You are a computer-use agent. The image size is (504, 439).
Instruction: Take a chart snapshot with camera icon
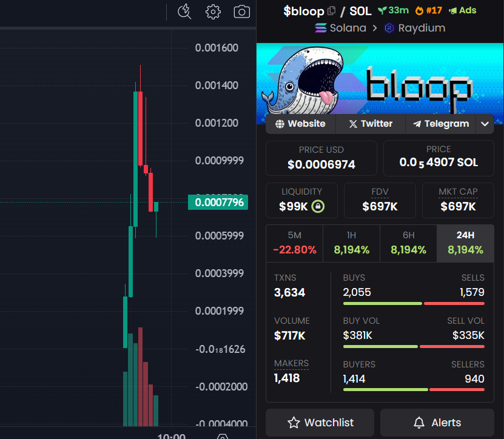242,12
